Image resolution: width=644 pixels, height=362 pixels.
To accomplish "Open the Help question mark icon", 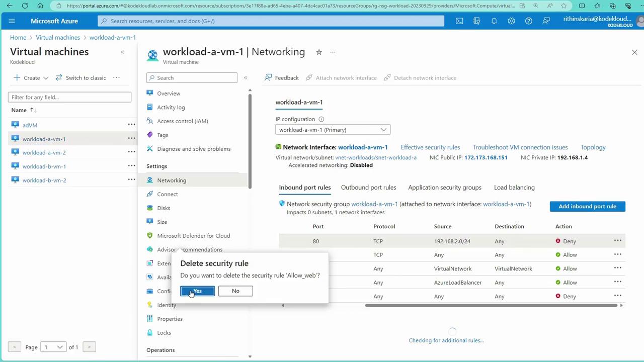I will tap(528, 21).
